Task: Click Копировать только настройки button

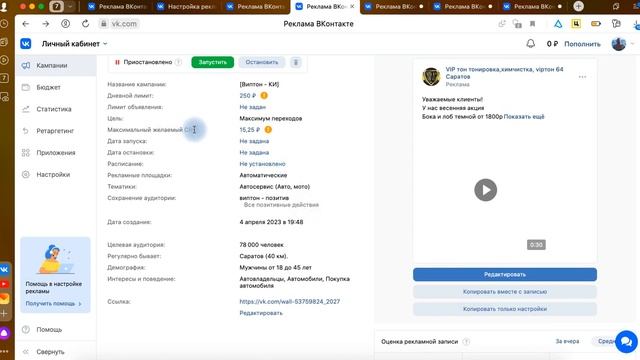Action: click(x=504, y=309)
